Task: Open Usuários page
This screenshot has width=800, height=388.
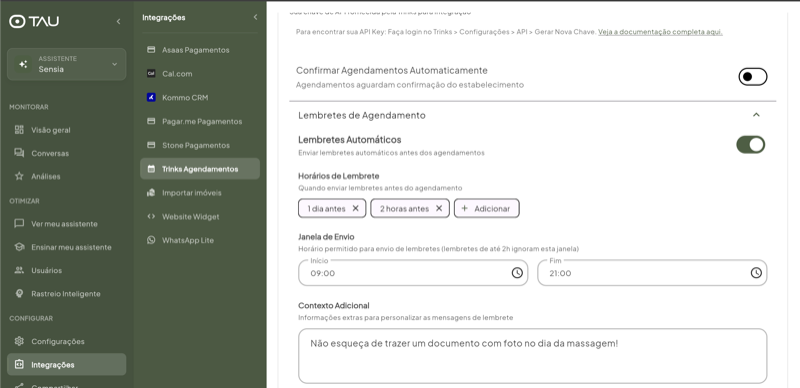Action: tap(46, 271)
